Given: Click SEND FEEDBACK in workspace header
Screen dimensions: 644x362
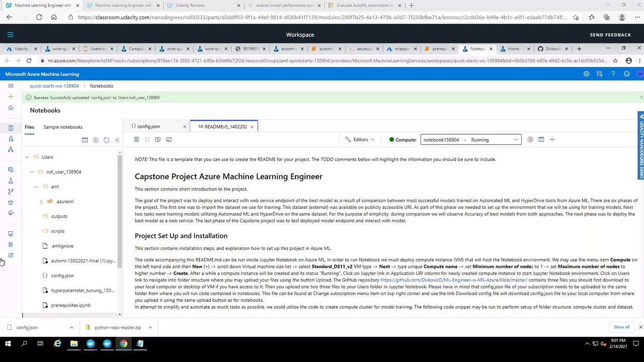Looking at the screenshot, I should pos(610,35).
